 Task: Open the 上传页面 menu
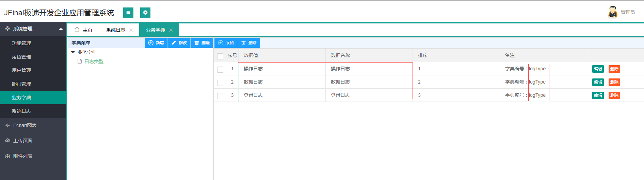click(x=33, y=140)
